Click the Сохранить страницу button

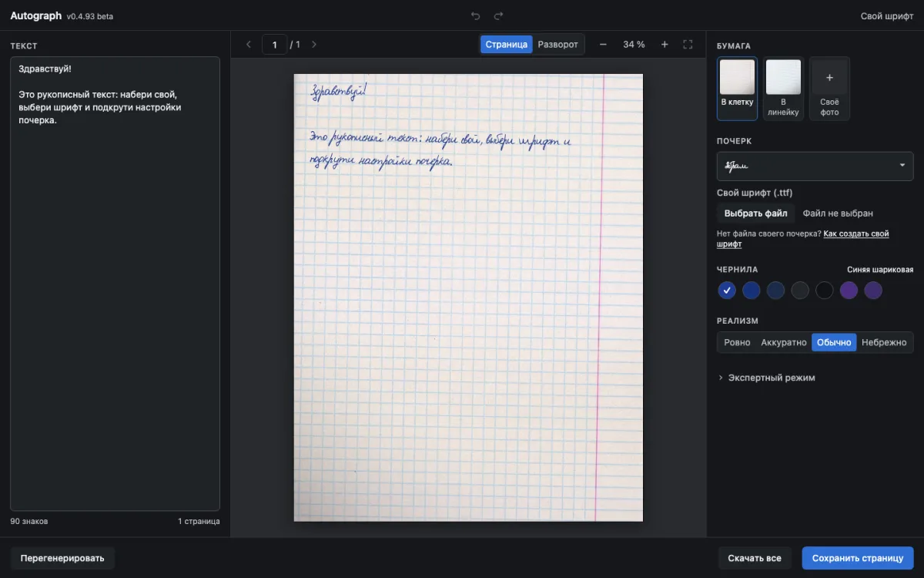pos(857,558)
